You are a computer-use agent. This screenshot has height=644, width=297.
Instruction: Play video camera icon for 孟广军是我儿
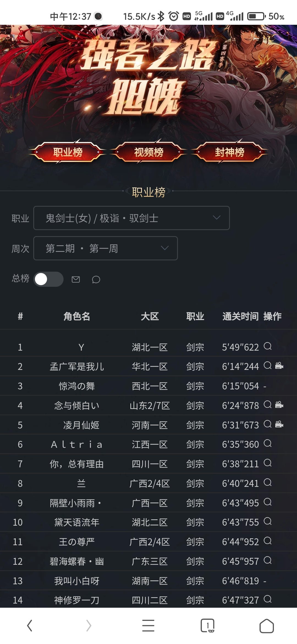[x=279, y=366]
